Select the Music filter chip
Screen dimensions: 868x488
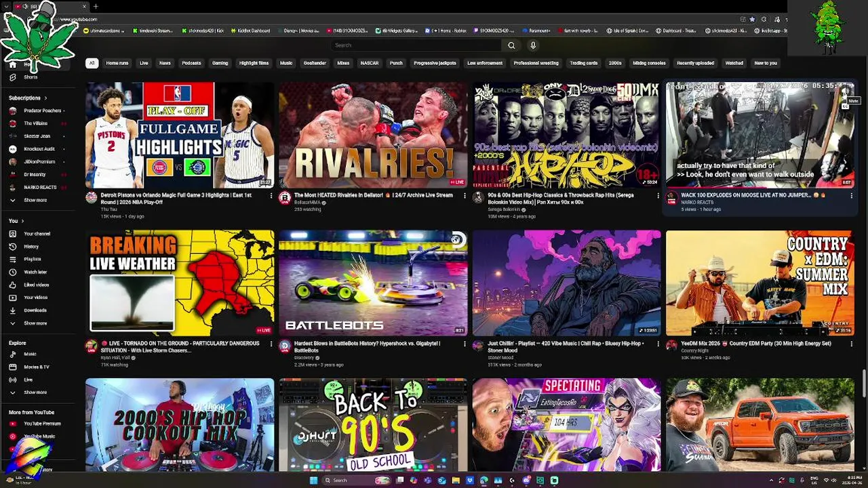click(x=286, y=63)
